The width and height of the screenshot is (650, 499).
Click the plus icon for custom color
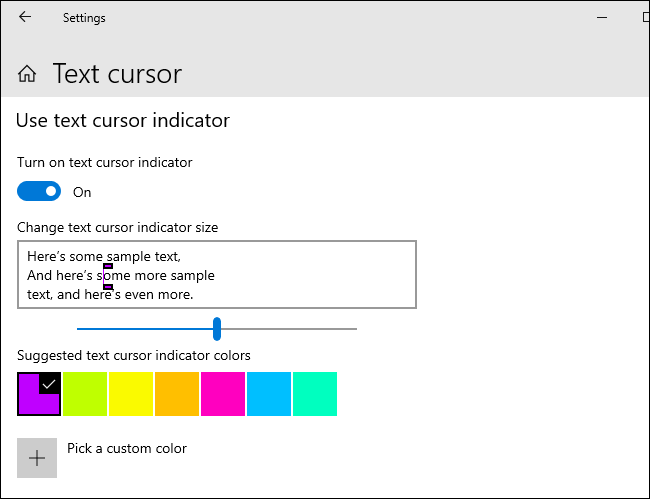[x=37, y=458]
